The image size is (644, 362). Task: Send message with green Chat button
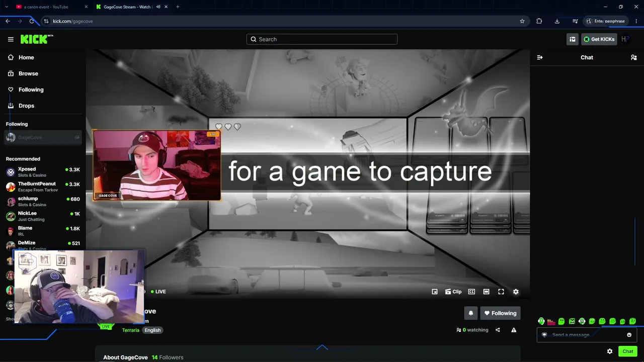(628, 351)
